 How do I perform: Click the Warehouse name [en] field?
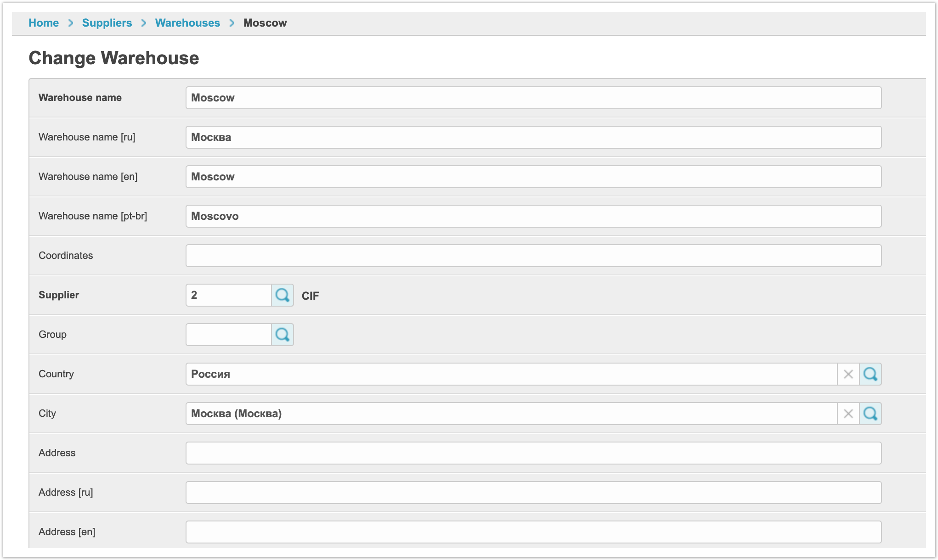[x=533, y=177]
